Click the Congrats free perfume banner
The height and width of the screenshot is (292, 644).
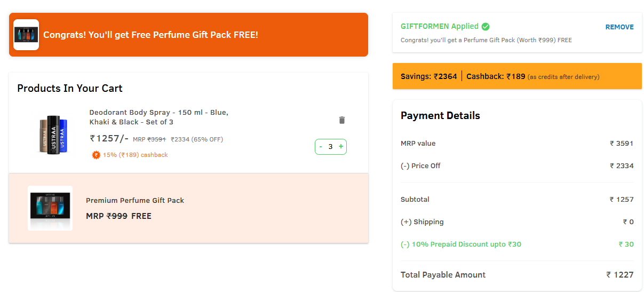click(x=188, y=35)
